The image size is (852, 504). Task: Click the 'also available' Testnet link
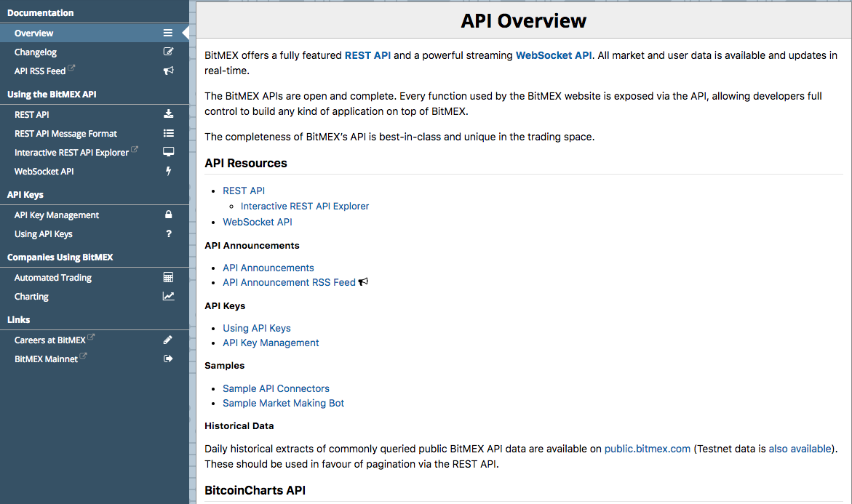[x=800, y=449]
